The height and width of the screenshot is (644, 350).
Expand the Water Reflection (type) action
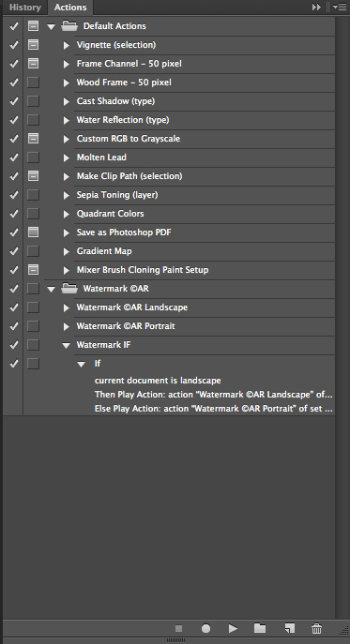67,120
